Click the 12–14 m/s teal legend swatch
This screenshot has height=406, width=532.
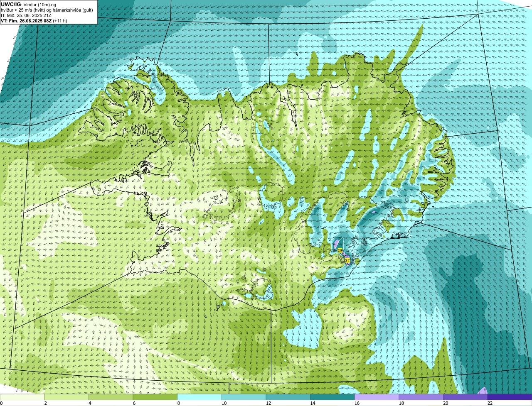coord(288,397)
